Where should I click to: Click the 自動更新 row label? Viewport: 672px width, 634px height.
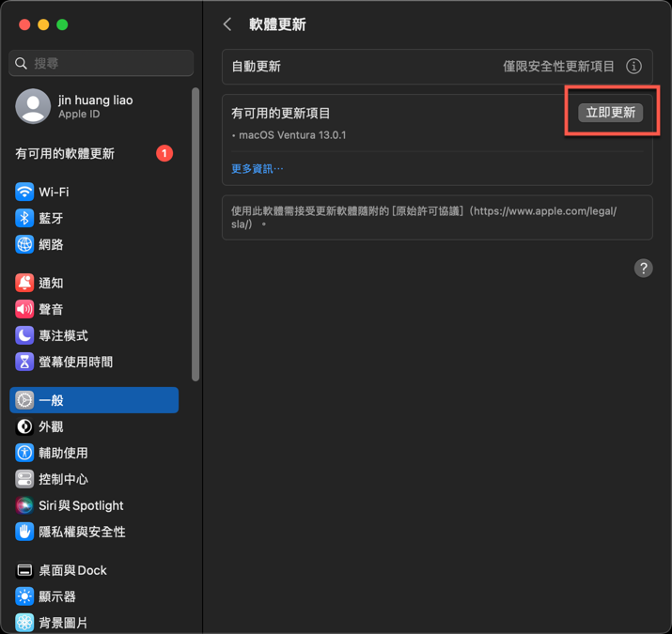(x=257, y=67)
